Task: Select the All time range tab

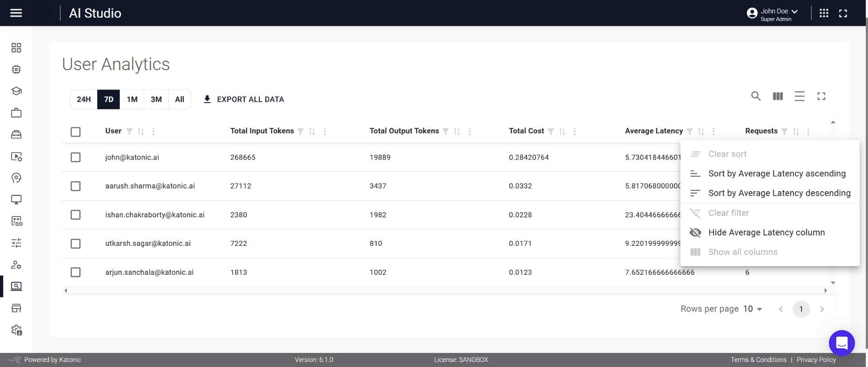Action: point(179,99)
